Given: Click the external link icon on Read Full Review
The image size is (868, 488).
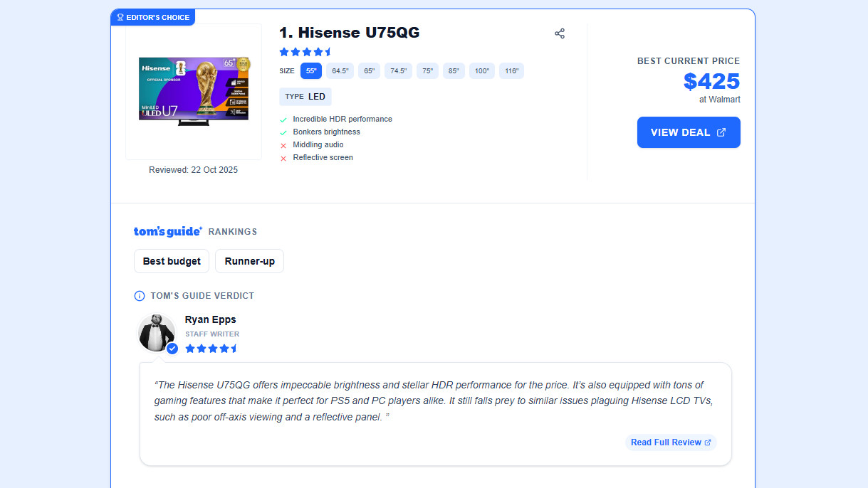Looking at the screenshot, I should (x=708, y=442).
